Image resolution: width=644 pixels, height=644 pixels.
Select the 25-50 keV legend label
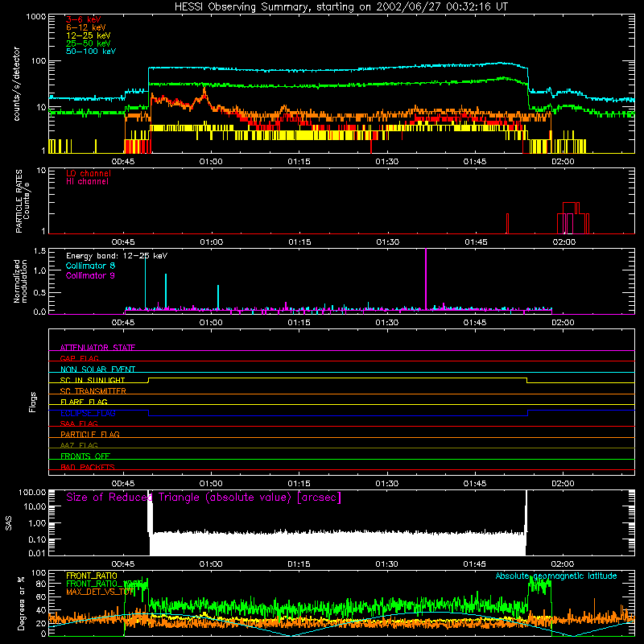click(x=88, y=43)
